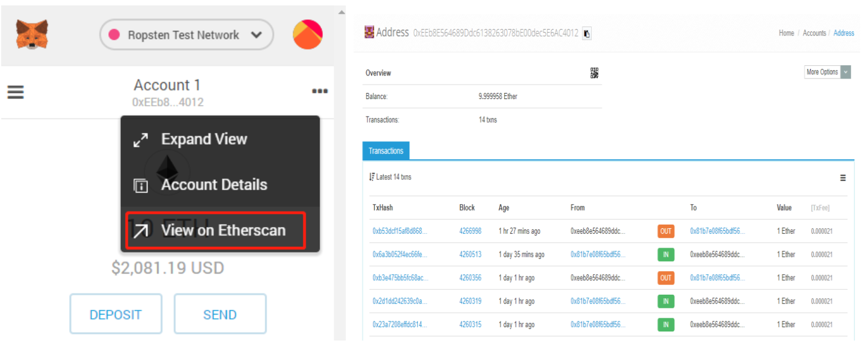The image size is (868, 349).
Task: Expand the More Options dropdown
Action: (828, 72)
